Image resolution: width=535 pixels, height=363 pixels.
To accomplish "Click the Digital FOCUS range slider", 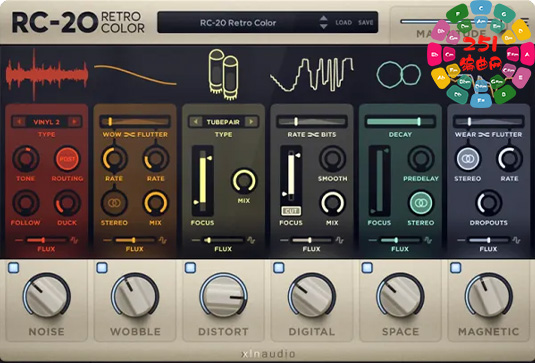I will [291, 176].
